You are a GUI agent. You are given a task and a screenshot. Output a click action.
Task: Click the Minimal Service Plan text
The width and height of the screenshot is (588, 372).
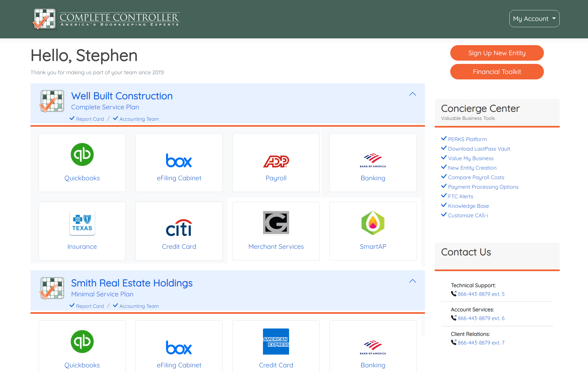(x=102, y=294)
